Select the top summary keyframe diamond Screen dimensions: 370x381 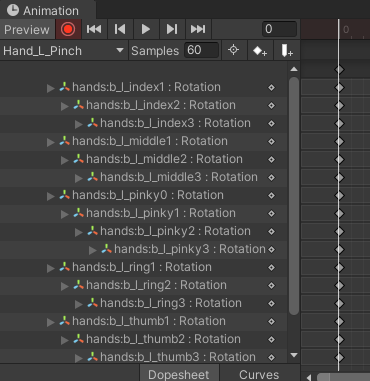tap(339, 70)
